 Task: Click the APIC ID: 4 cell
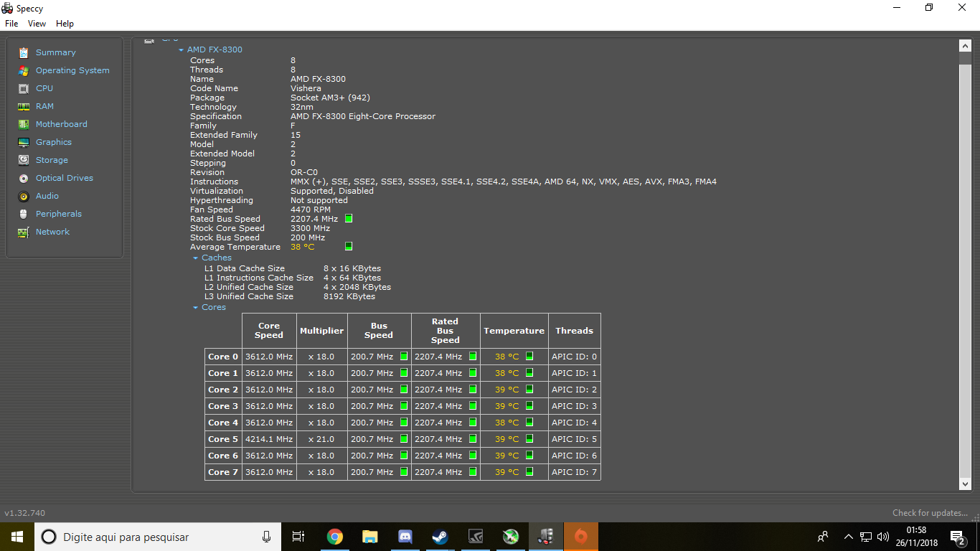[x=574, y=423]
